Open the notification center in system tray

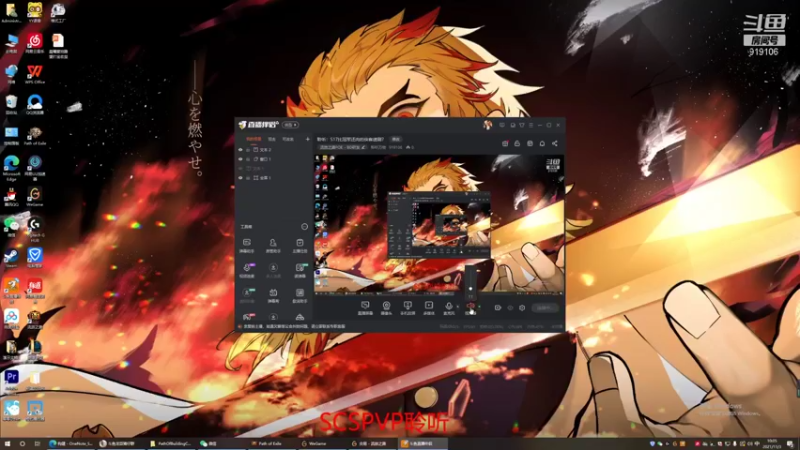coord(790,444)
